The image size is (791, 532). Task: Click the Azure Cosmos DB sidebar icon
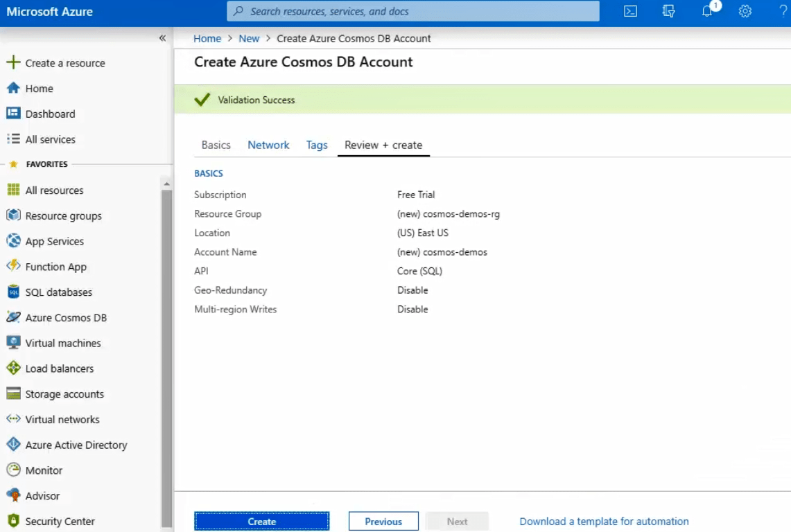13,317
